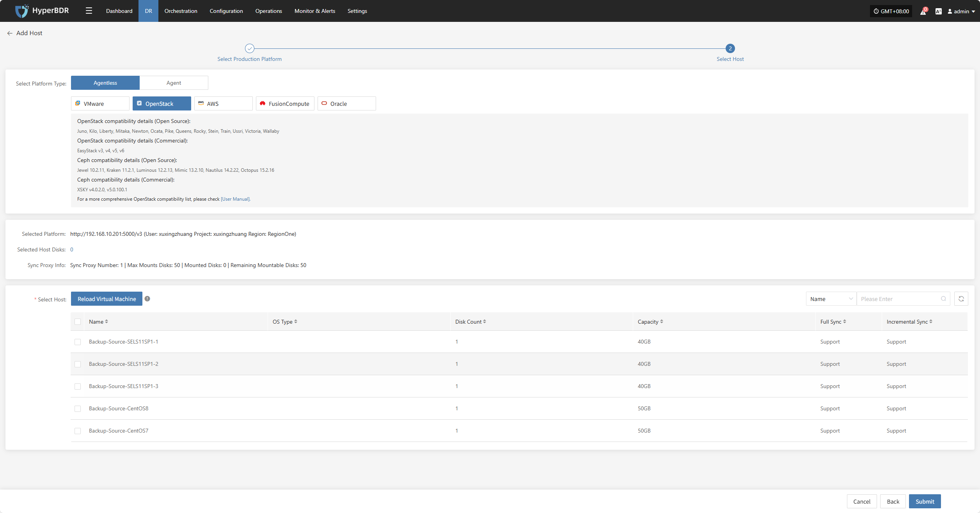This screenshot has height=513, width=980.
Task: Check the Backup-Source-CentOS8 row checkbox
Action: click(x=78, y=409)
